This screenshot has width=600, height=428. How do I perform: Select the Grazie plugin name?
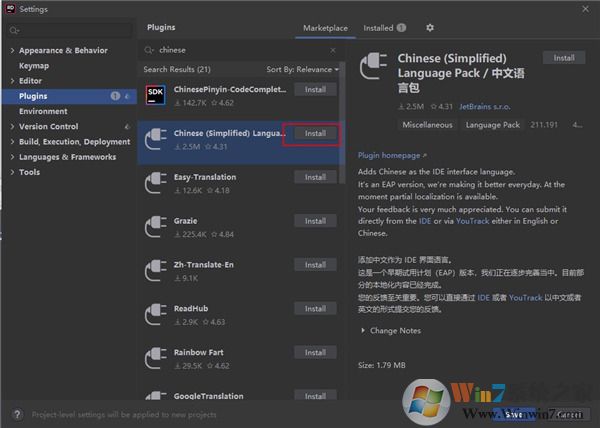pyautogui.click(x=186, y=221)
